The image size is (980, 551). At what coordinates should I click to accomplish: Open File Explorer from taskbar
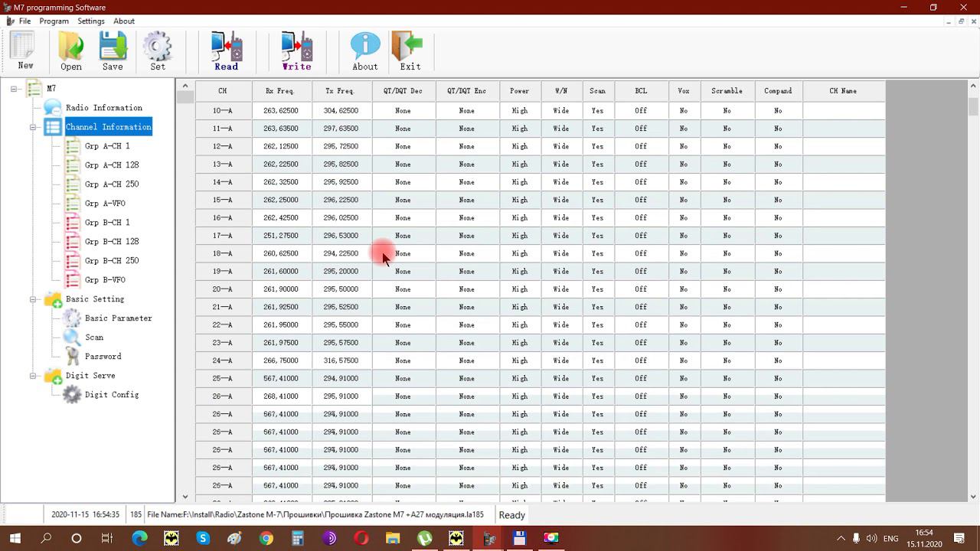click(x=392, y=538)
